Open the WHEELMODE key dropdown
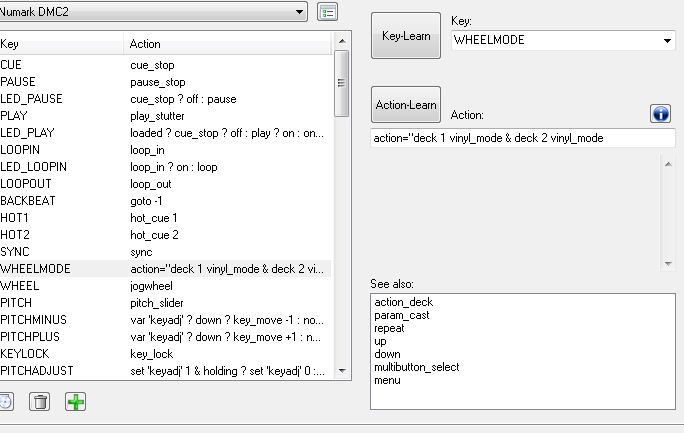Viewport: 684px width, 433px height. click(x=563, y=40)
